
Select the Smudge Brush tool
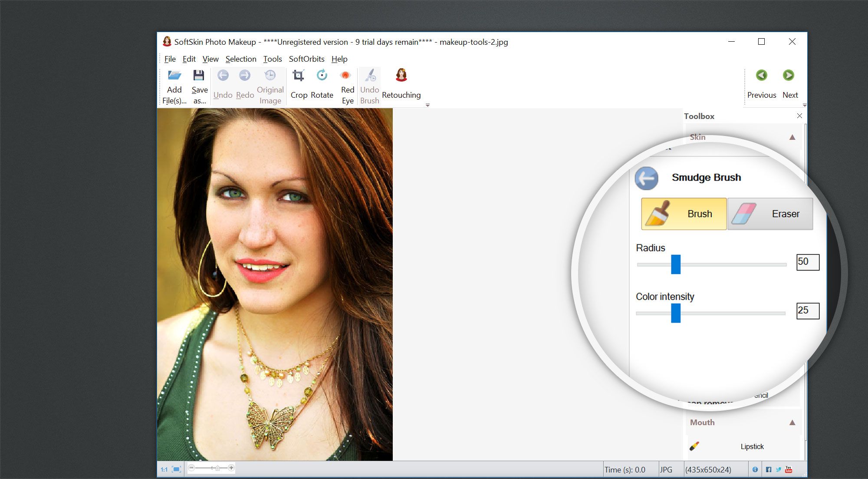(707, 177)
